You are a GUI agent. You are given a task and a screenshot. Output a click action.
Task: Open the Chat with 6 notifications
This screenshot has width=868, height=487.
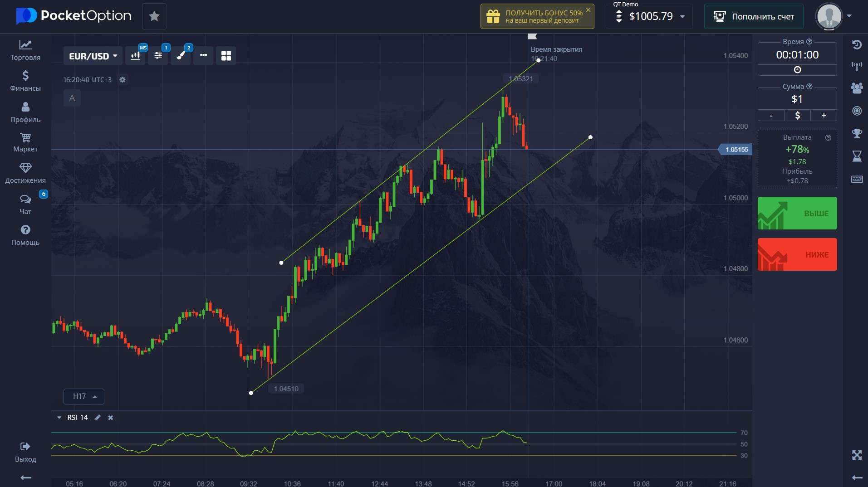[25, 205]
